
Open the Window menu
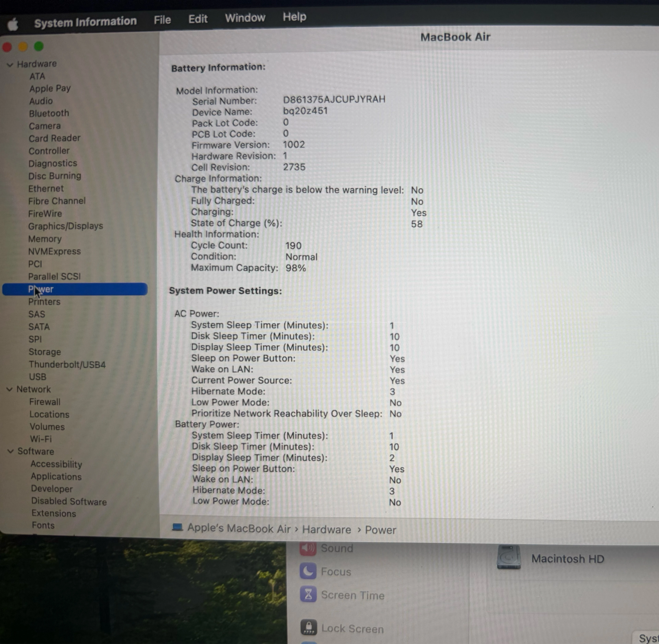[x=245, y=18]
